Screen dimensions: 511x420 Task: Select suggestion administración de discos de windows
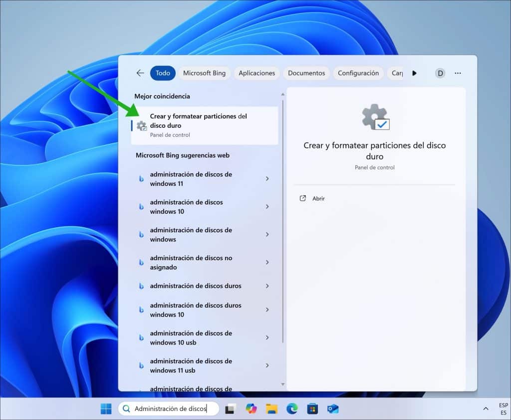(x=205, y=234)
